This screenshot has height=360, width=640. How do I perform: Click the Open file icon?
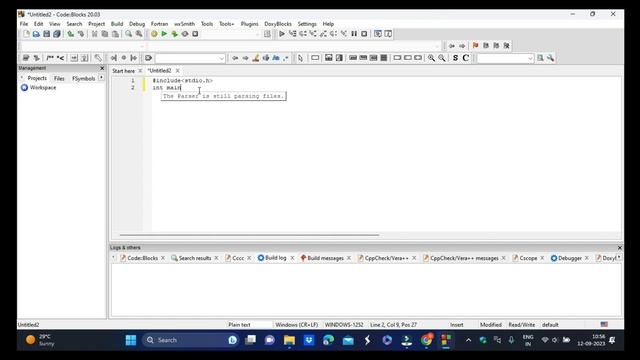(x=36, y=34)
